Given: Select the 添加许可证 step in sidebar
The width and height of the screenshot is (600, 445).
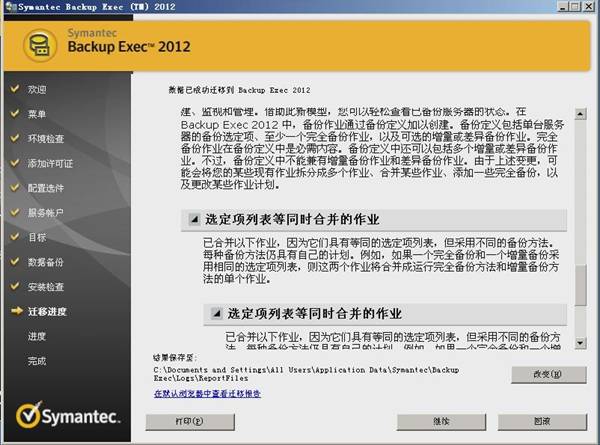Looking at the screenshot, I should (x=50, y=163).
